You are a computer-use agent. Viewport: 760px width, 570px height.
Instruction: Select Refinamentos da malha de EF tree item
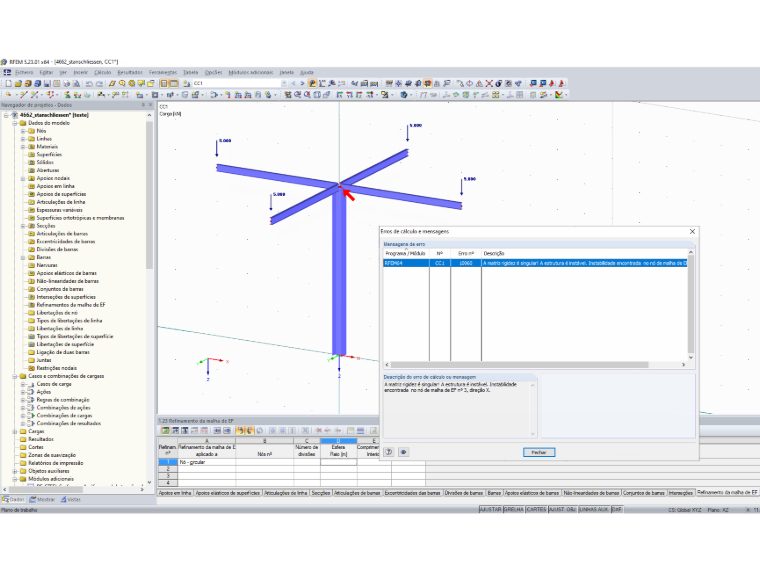point(71,305)
